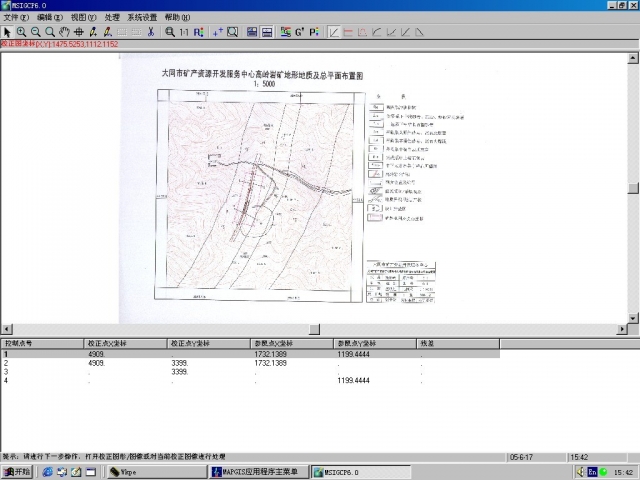This screenshot has height=480, width=640.
Task: Click the zoom in magnifier tool
Action: click(x=22, y=32)
